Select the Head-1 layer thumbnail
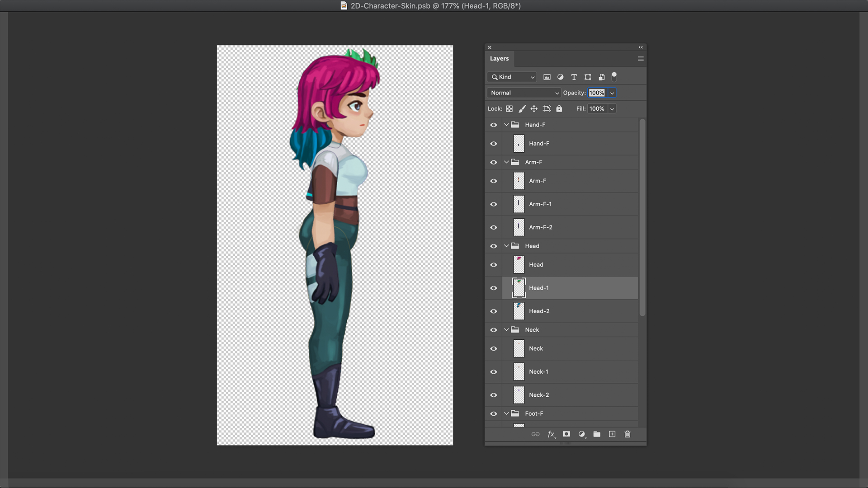The width and height of the screenshot is (868, 488). pyautogui.click(x=518, y=287)
